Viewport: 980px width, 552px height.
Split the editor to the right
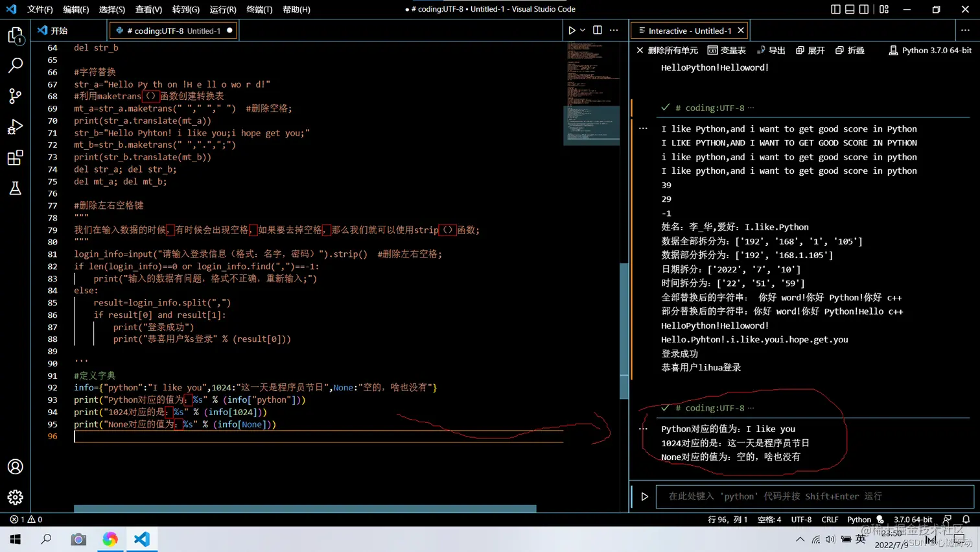598,30
